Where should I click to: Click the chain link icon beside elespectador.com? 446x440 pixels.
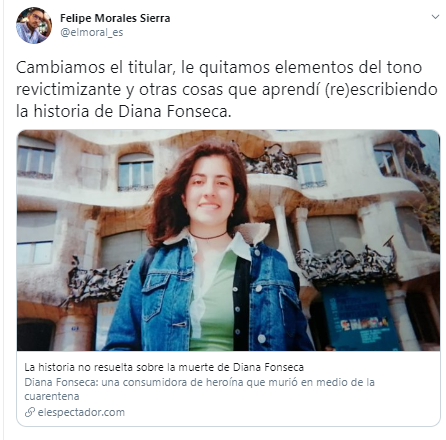point(30,412)
